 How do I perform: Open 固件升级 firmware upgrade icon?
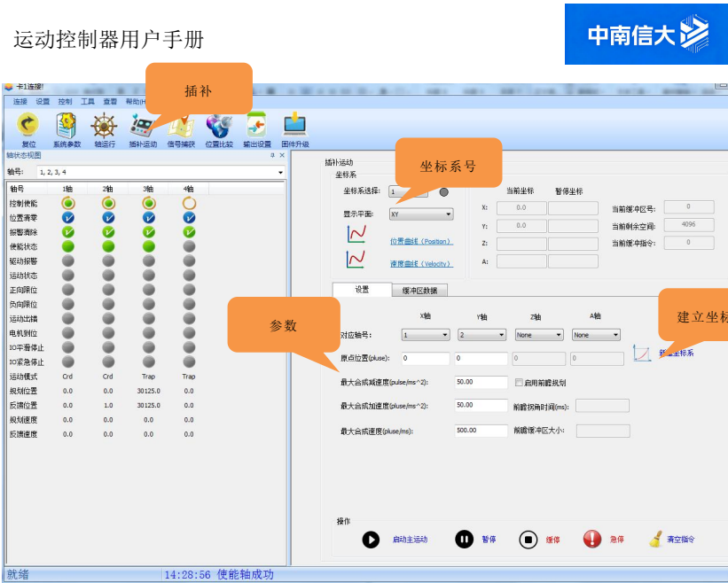click(294, 125)
